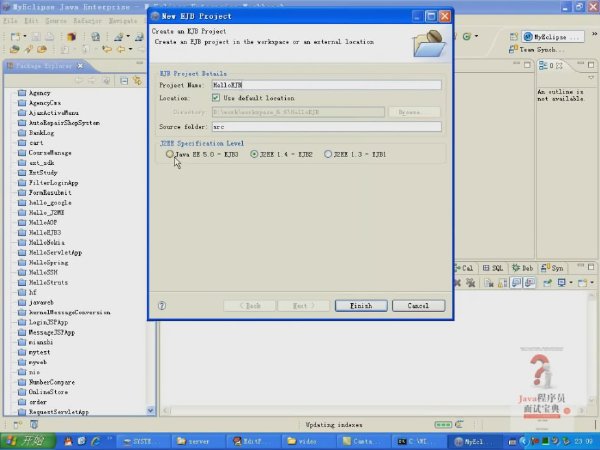Image resolution: width=600 pixels, height=450 pixels.
Task: Open dropdown next to green G icon
Action: point(476,36)
